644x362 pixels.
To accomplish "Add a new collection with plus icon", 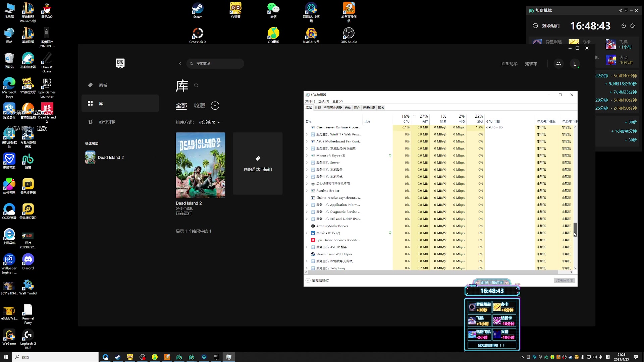I will [215, 106].
